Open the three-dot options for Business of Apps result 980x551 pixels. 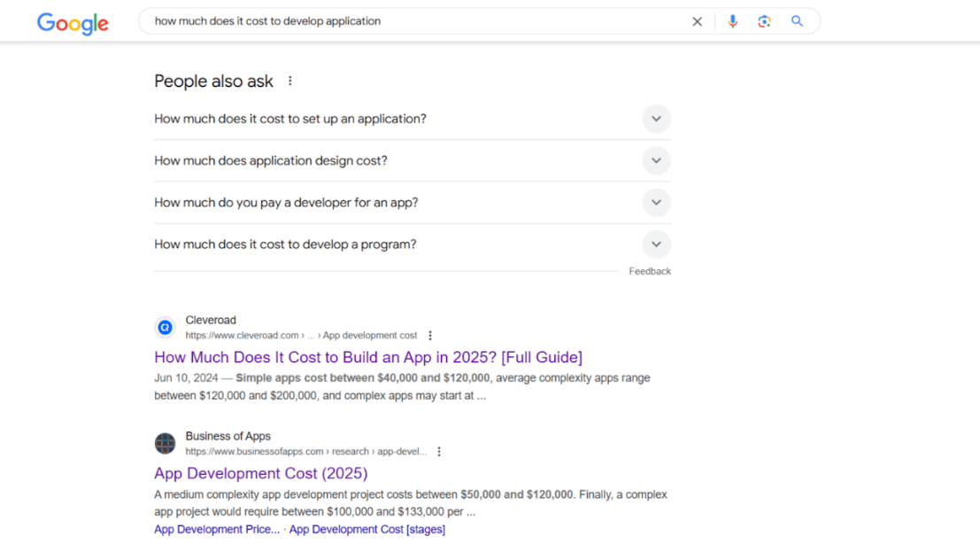coord(439,452)
